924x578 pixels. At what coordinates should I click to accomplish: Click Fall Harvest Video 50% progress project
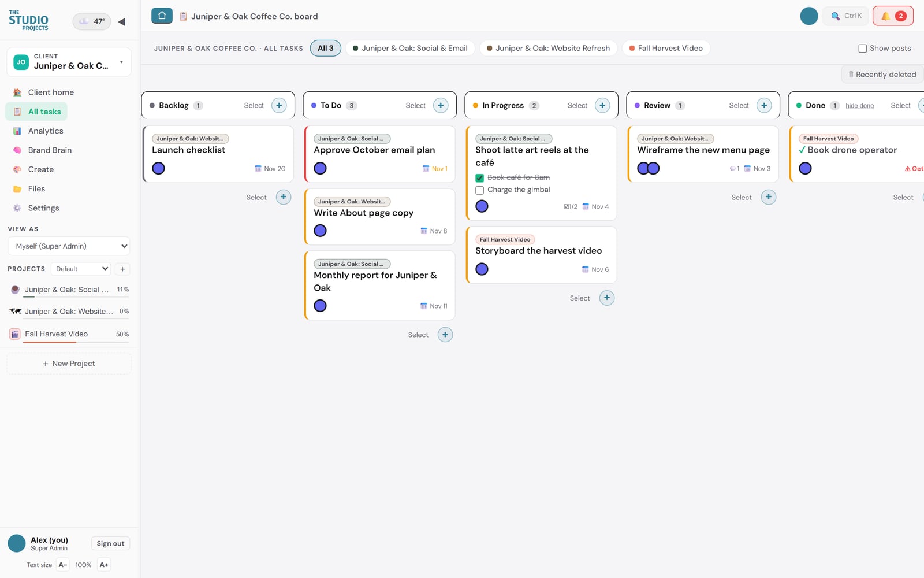(69, 335)
